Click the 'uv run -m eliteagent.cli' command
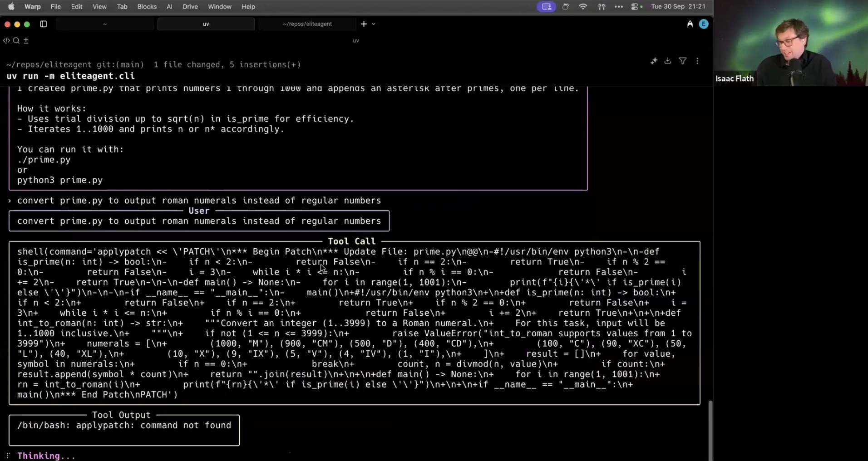 [x=71, y=76]
